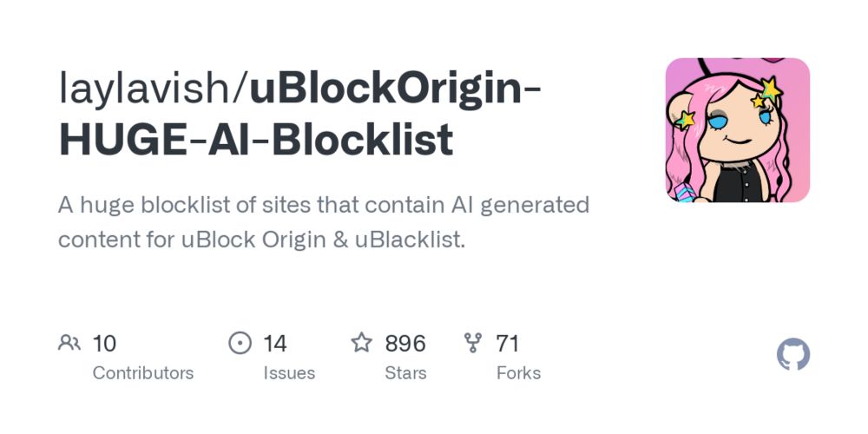Click the Stars star icon
This screenshot has height=434, width=868.
pos(361,343)
